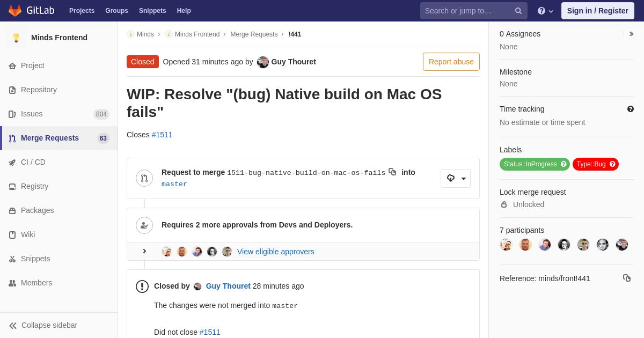Copy the source branch name icon
The width and height of the screenshot is (644, 338).
click(x=392, y=172)
